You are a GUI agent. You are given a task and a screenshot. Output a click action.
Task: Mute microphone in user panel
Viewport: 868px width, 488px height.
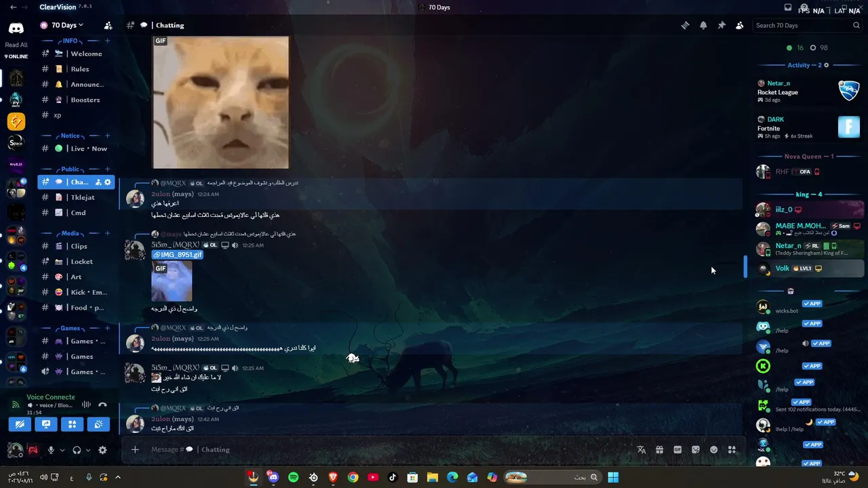click(51, 450)
